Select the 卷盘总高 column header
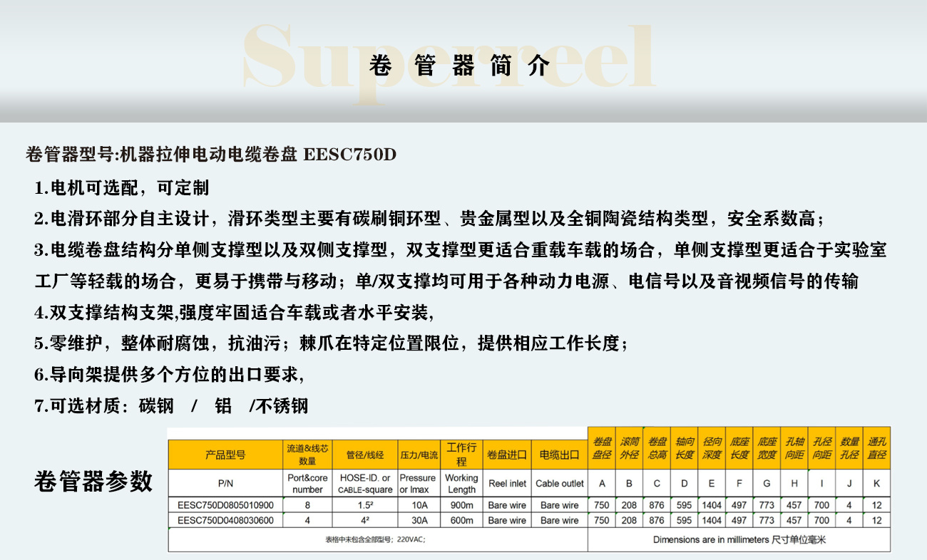 click(x=657, y=448)
